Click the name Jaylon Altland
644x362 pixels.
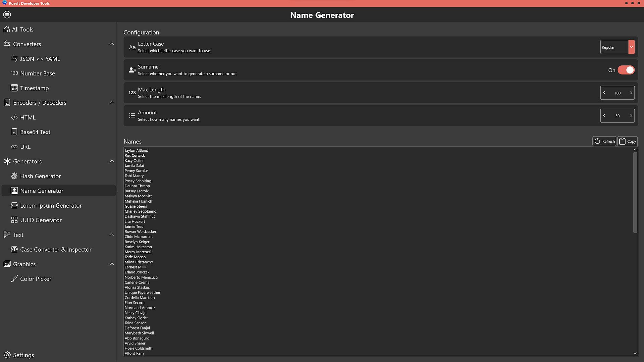click(136, 150)
